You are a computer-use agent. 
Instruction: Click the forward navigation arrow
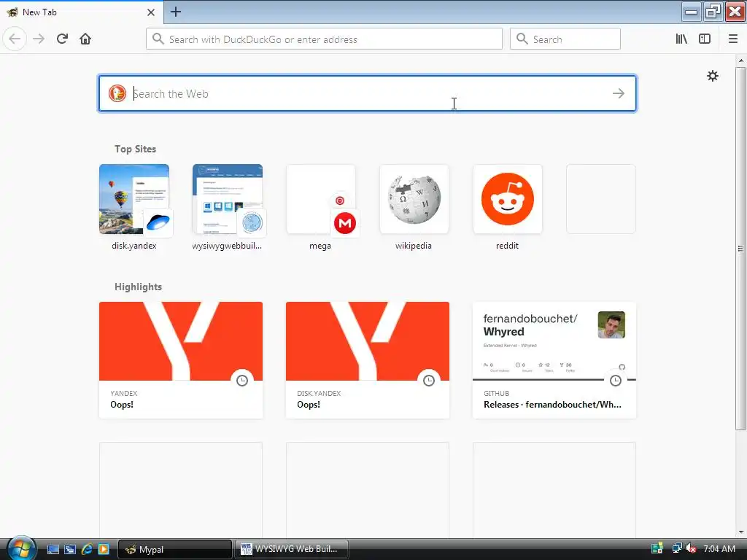[x=39, y=39]
